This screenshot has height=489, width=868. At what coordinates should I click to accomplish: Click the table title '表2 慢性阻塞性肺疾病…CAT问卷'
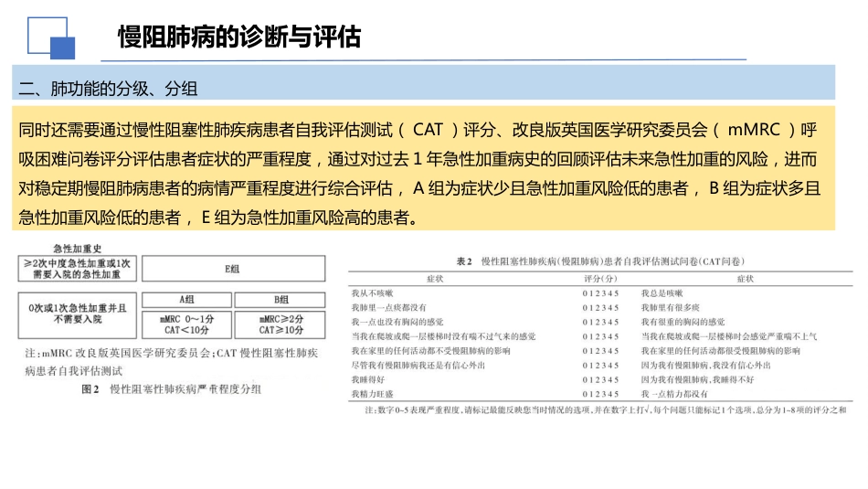[600, 261]
